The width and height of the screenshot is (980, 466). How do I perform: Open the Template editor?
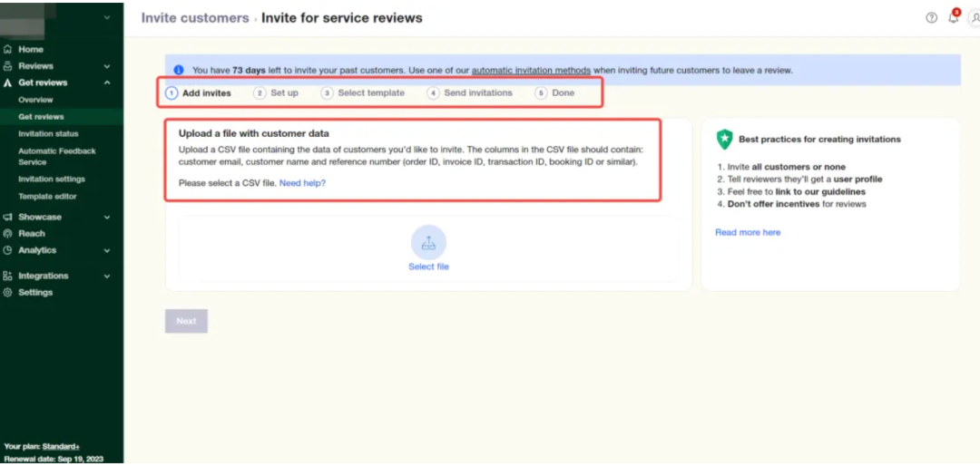(x=47, y=196)
